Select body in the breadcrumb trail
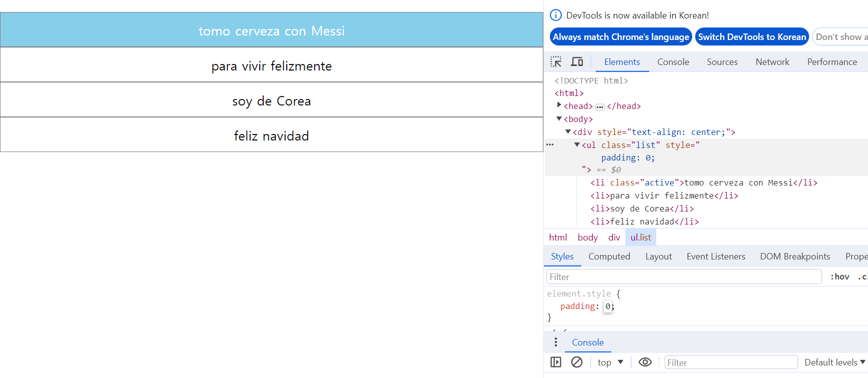Image resolution: width=868 pixels, height=378 pixels. [x=588, y=237]
